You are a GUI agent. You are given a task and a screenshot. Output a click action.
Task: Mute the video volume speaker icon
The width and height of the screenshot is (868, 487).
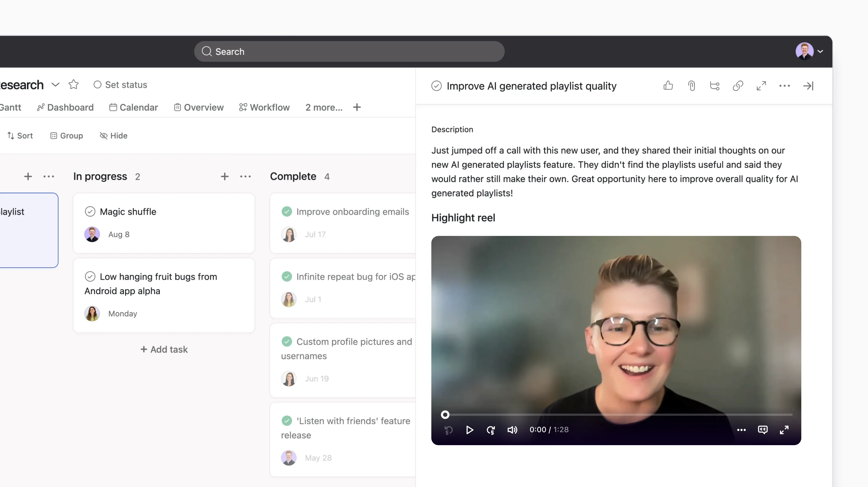tap(512, 430)
